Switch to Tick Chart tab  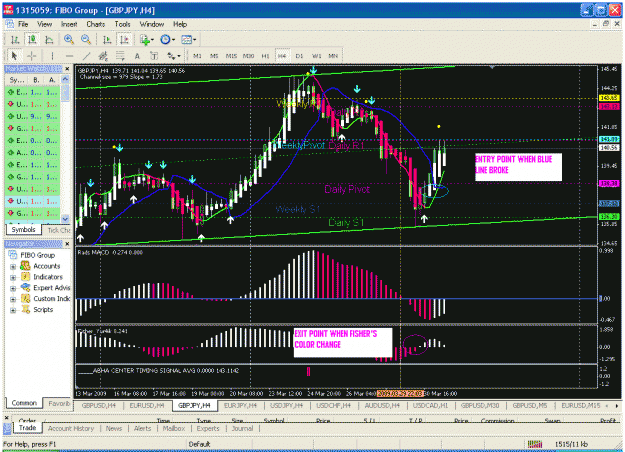click(58, 230)
